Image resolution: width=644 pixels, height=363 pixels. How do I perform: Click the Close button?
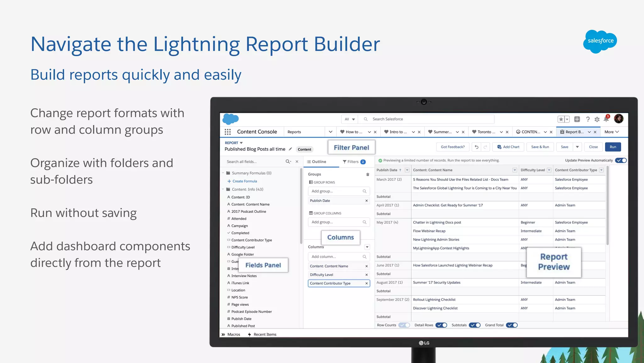coord(593,147)
